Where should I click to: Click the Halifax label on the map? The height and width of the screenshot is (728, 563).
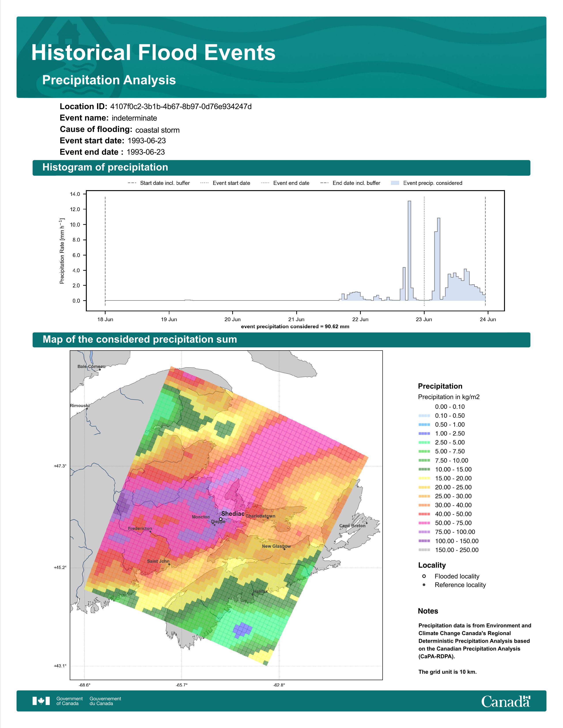pos(260,592)
